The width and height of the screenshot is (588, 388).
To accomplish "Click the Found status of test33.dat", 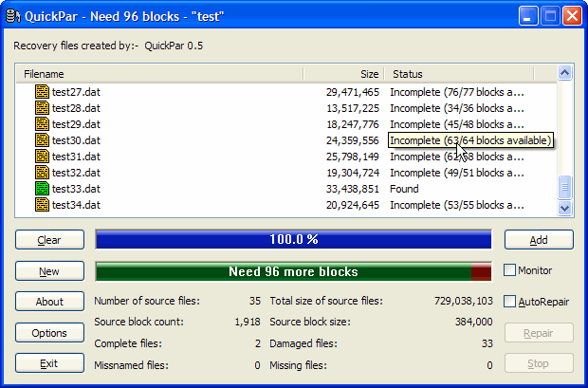I will (x=404, y=189).
